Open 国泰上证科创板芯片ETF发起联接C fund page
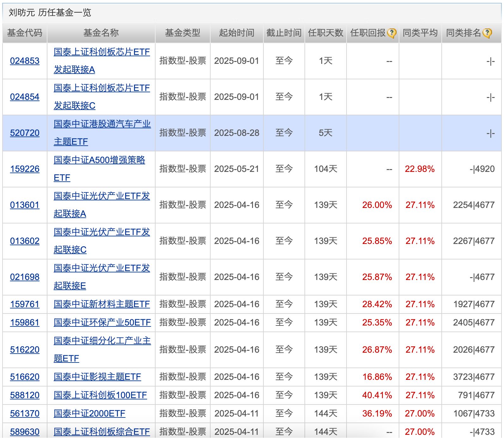This screenshot has height=438, width=504. [x=101, y=88]
